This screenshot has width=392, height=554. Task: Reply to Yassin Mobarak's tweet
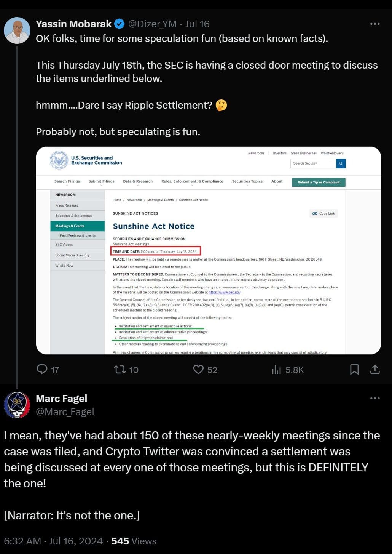tap(43, 369)
